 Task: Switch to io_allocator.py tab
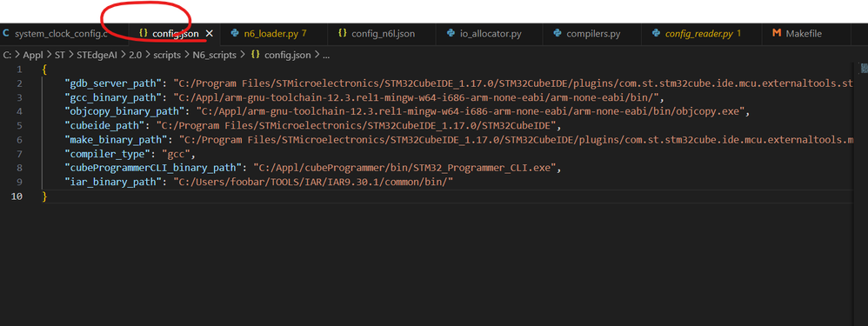(485, 34)
